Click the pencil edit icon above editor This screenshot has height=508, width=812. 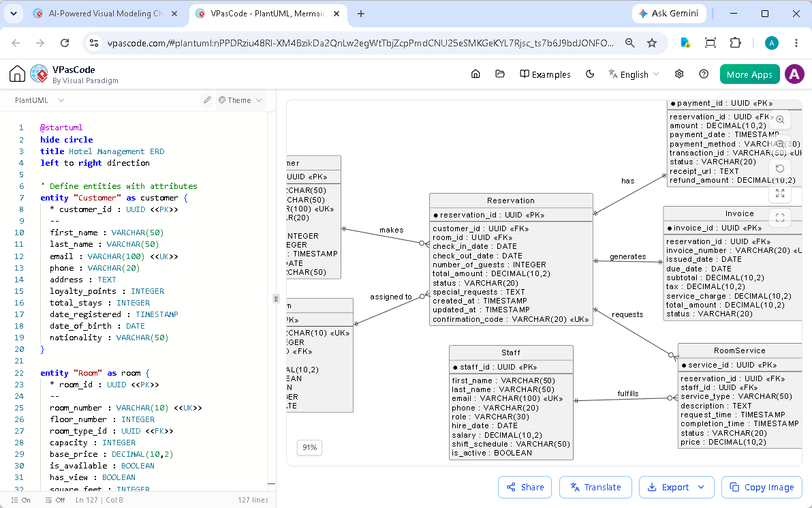[x=207, y=100]
